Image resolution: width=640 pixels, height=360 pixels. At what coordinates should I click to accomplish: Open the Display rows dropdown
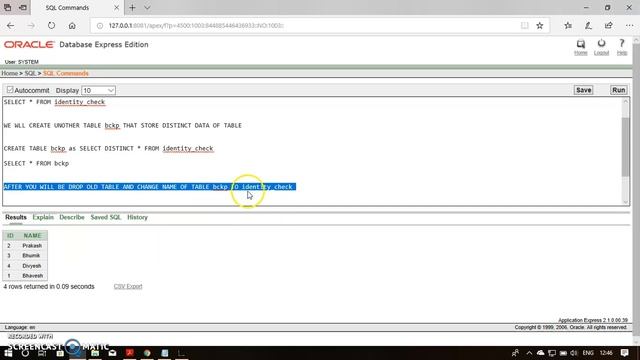98,90
